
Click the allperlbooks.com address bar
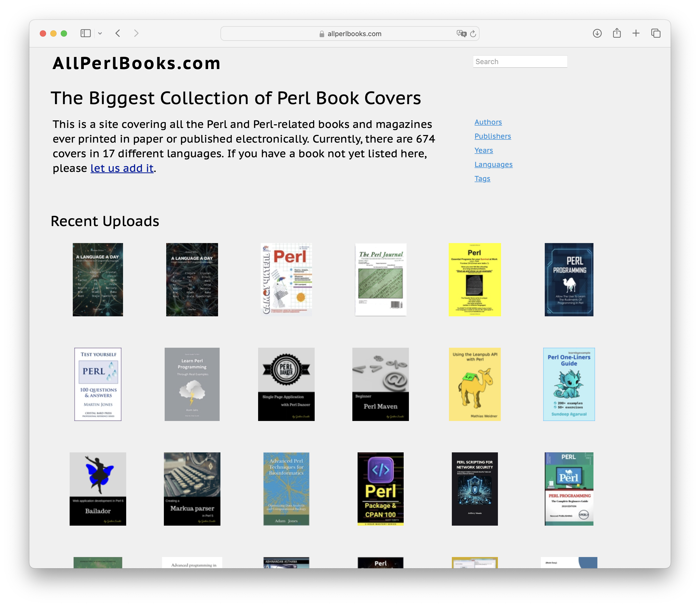[354, 33]
